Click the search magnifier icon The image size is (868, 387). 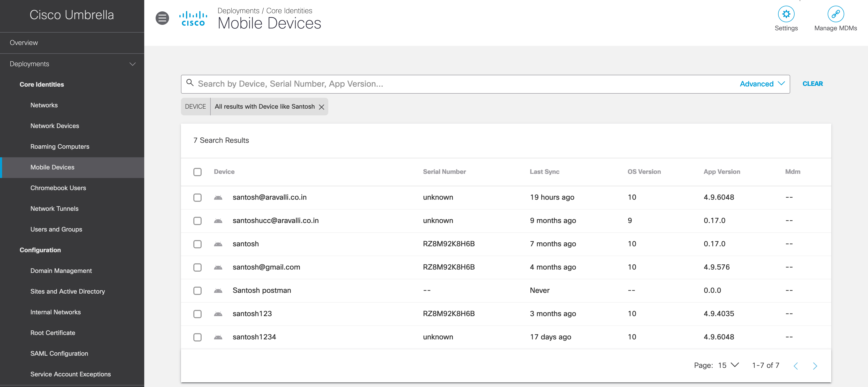[190, 83]
